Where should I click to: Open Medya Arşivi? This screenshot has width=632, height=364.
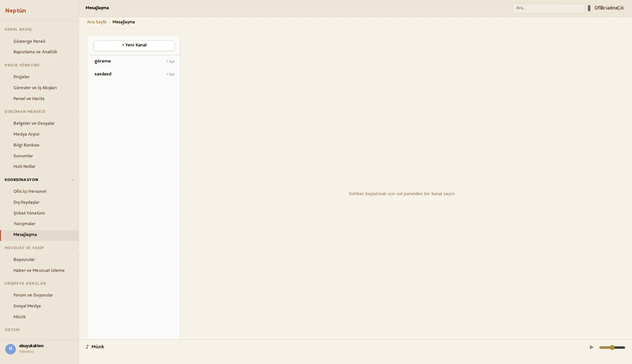click(39, 134)
